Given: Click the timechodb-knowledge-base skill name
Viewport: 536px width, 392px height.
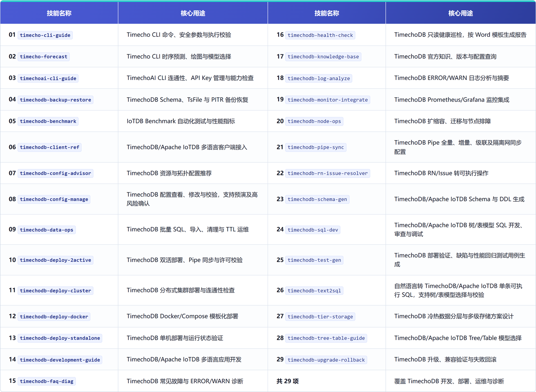Looking at the screenshot, I should coord(323,57).
